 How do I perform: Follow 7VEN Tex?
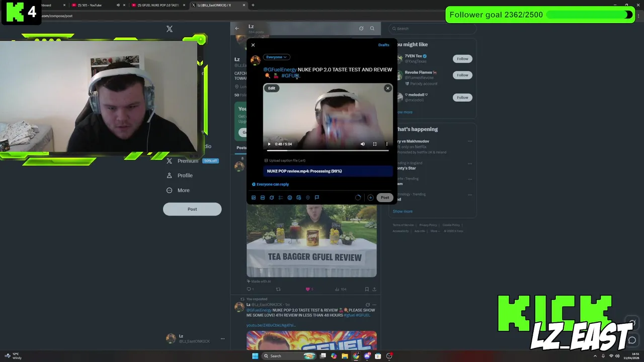[462, 59]
